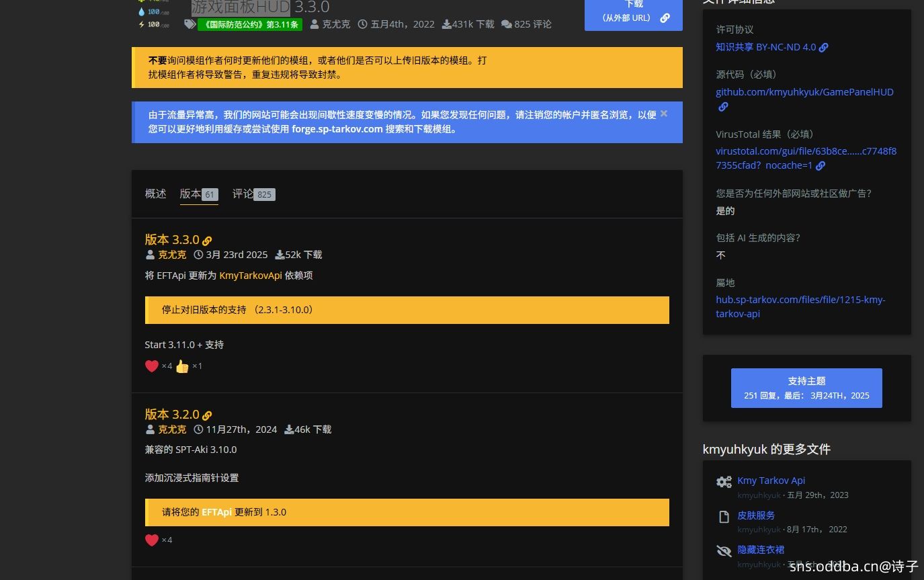Open the 评论 825 tab
This screenshot has width=924, height=580.
(254, 194)
